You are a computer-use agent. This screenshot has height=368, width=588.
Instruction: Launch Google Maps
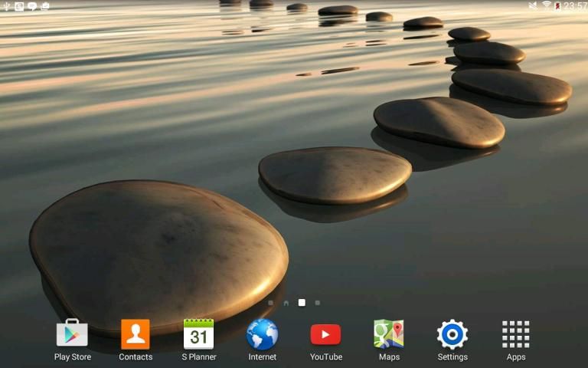pos(389,335)
